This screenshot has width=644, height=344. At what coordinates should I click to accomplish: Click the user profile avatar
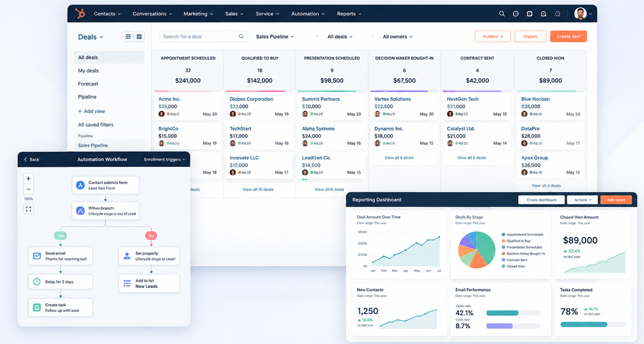click(x=580, y=13)
